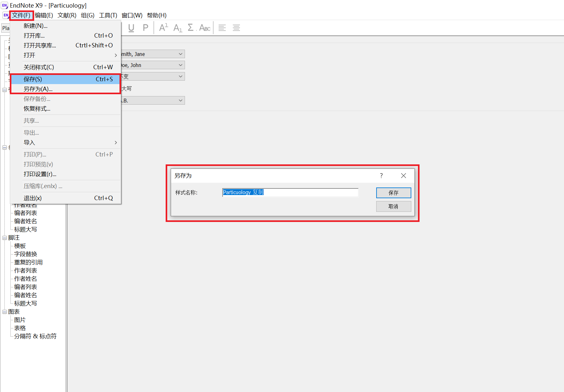Open the 编辑(E) menu
Screen dimensions: 564x392
(44, 15)
